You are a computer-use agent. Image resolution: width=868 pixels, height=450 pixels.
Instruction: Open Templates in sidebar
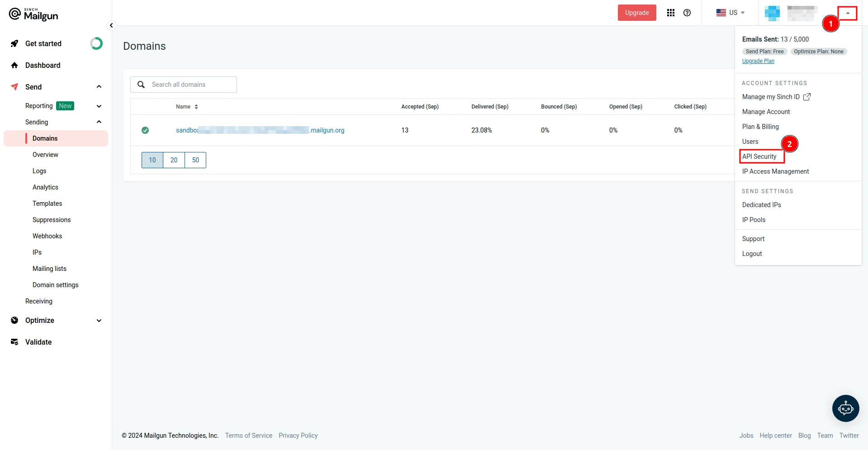tap(47, 204)
